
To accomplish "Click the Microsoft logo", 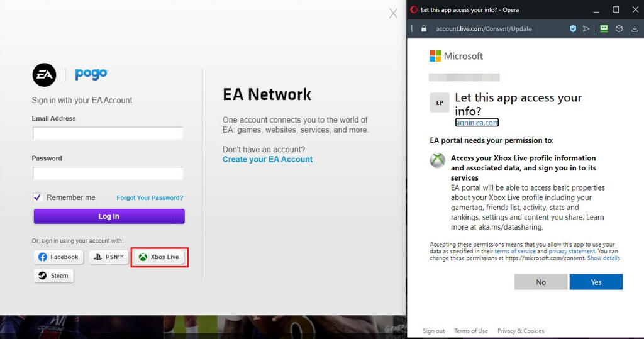I will coord(457,56).
